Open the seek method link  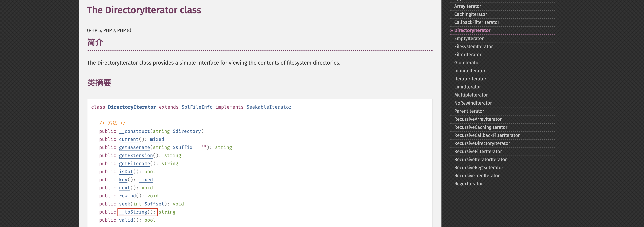click(x=124, y=204)
